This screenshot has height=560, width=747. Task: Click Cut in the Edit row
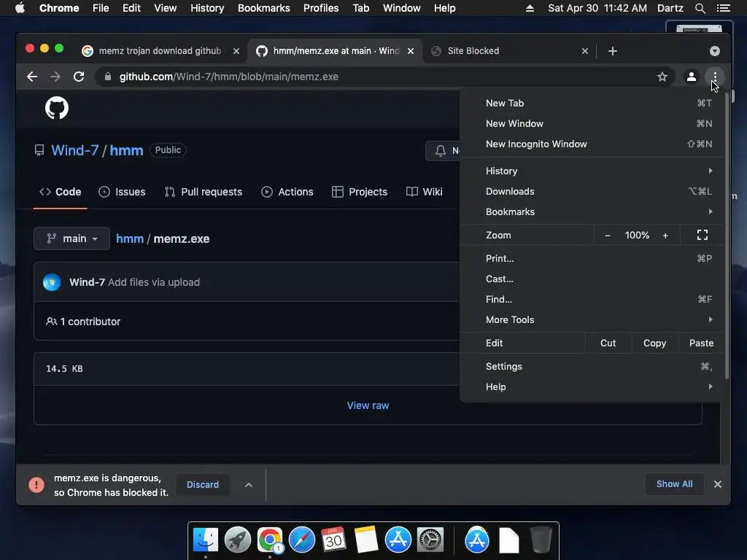608,343
